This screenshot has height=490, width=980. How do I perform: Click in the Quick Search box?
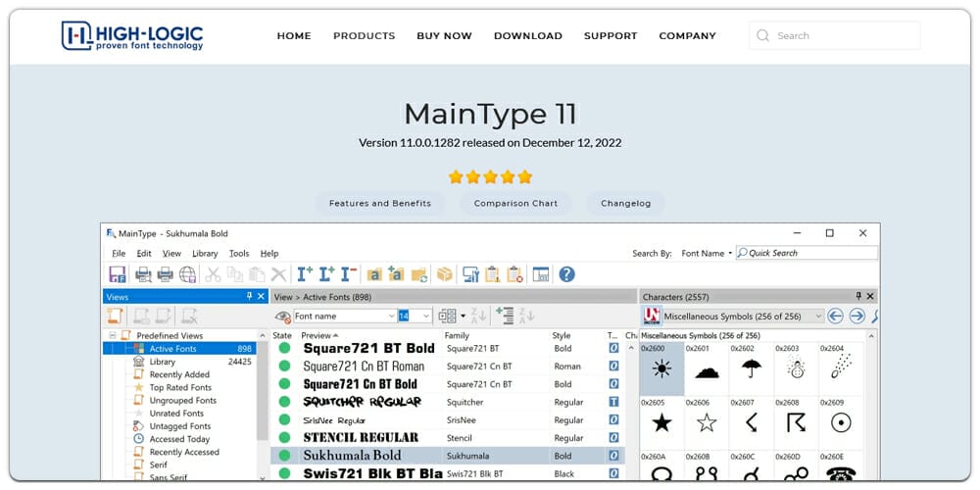(x=807, y=253)
